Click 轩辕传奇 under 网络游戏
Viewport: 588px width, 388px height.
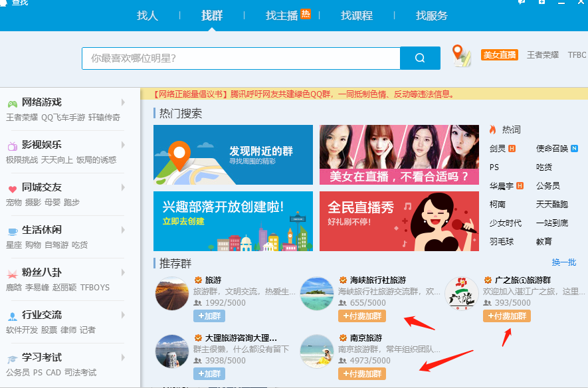(x=104, y=118)
